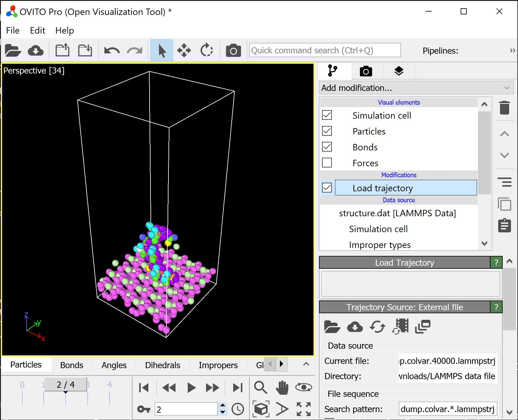The image size is (518, 420).
Task: Uncheck the Bonds visual element
Action: coord(327,147)
